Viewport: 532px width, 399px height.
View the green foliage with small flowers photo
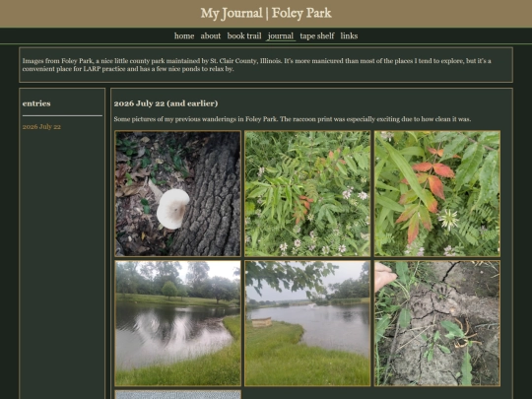[307, 193]
